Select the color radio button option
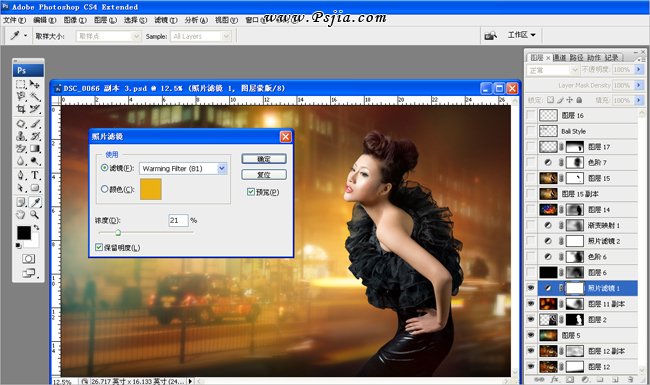 point(104,189)
